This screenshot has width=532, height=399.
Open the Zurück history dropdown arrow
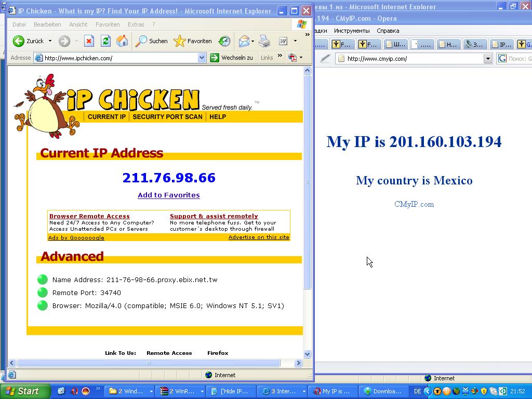pos(50,41)
